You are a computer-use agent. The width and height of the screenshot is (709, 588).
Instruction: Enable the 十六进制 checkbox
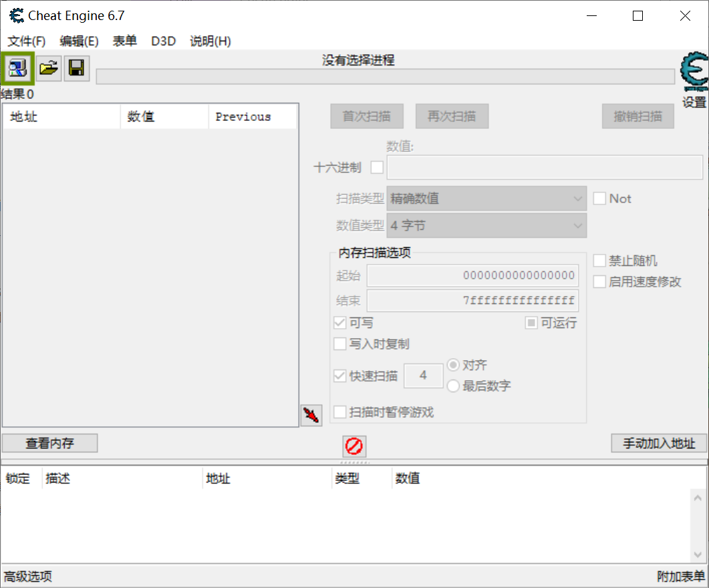(x=377, y=167)
